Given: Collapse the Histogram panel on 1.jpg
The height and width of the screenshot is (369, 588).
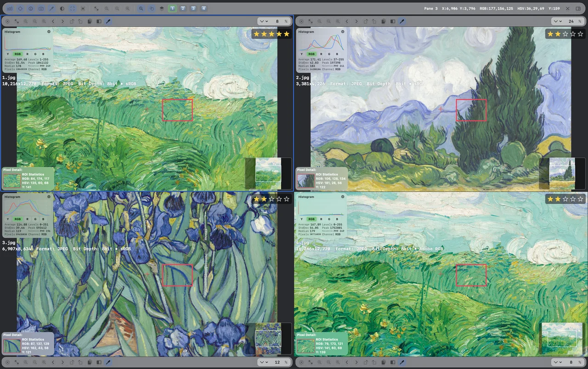Looking at the screenshot, I should point(49,32).
